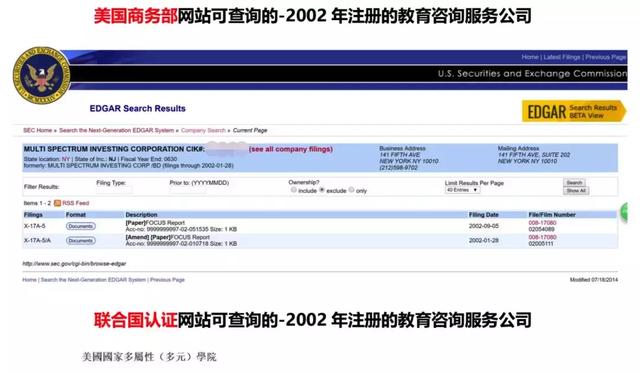The width and height of the screenshot is (640, 373).
Task: Click the footer Previous Page link
Action: pyautogui.click(x=167, y=280)
